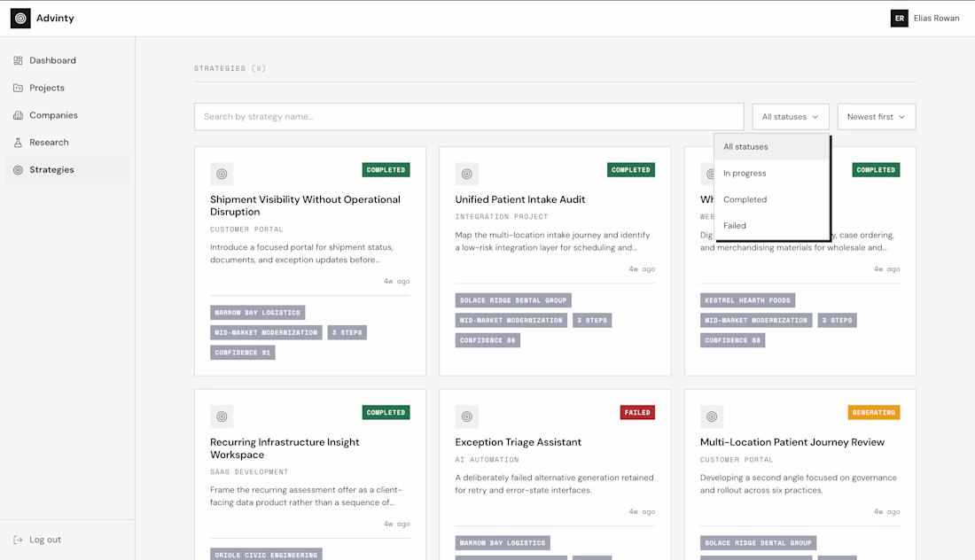Select the Completed status option
The height and width of the screenshot is (560, 975).
click(772, 199)
